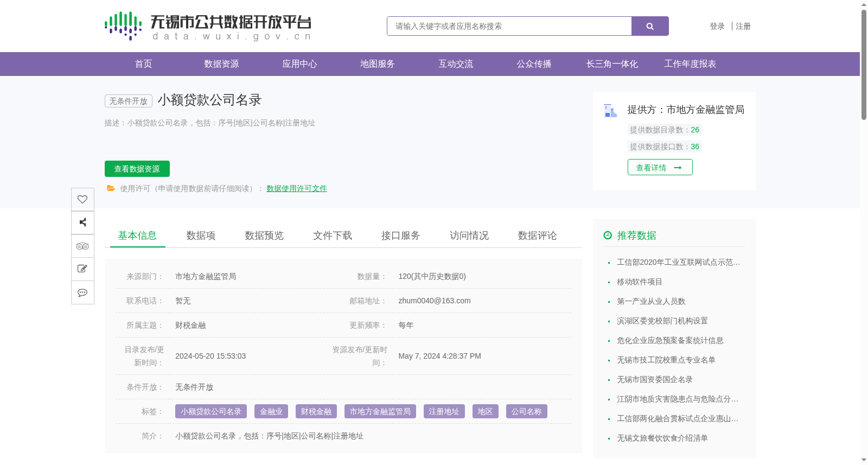The width and height of the screenshot is (868, 465).
Task: Click the orange folder icon beside 使用许可
Action: (111, 188)
